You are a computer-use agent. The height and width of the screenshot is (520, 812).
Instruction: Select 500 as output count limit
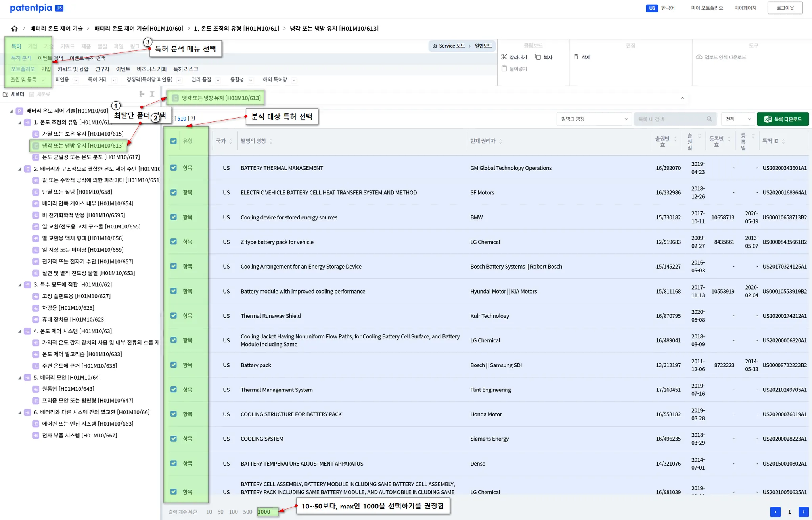(x=247, y=512)
